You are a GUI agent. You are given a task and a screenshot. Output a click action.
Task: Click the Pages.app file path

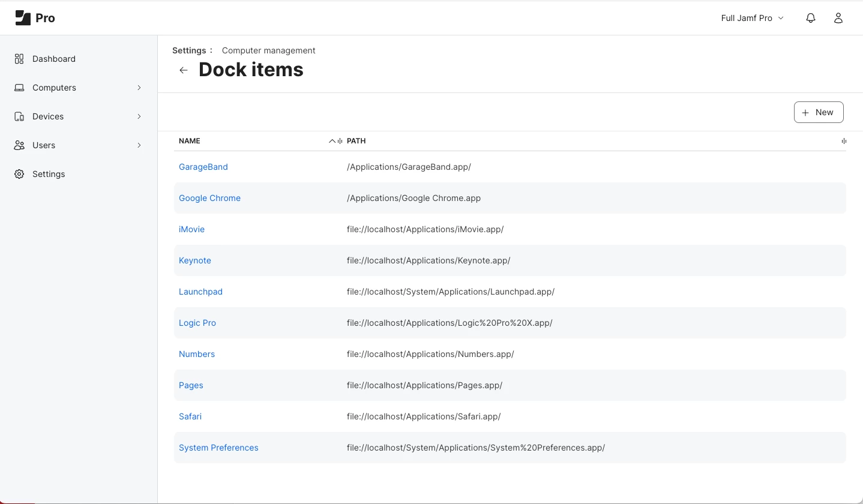(424, 385)
